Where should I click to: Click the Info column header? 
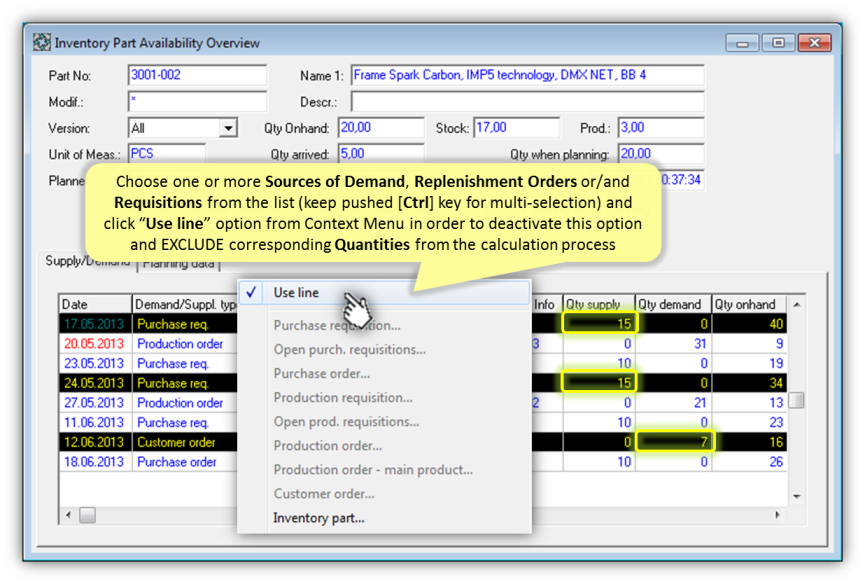click(x=546, y=304)
